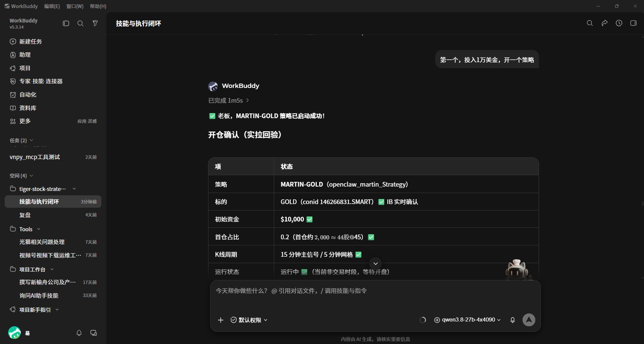
Task: Click the loading spinner indicator
Action: (x=423, y=320)
